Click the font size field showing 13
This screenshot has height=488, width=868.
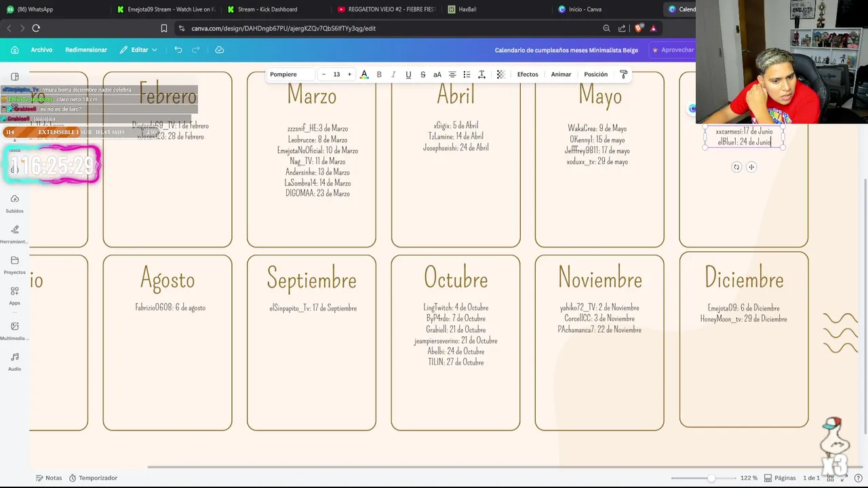(x=336, y=75)
